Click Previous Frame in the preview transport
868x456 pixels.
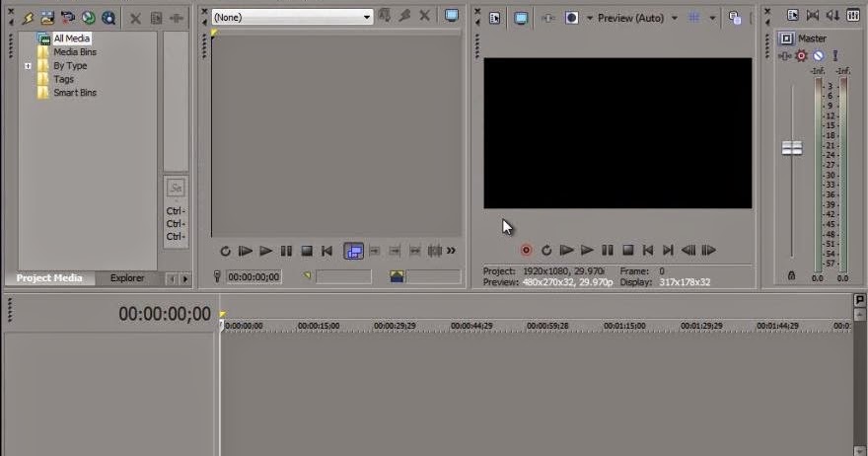pyautogui.click(x=688, y=251)
